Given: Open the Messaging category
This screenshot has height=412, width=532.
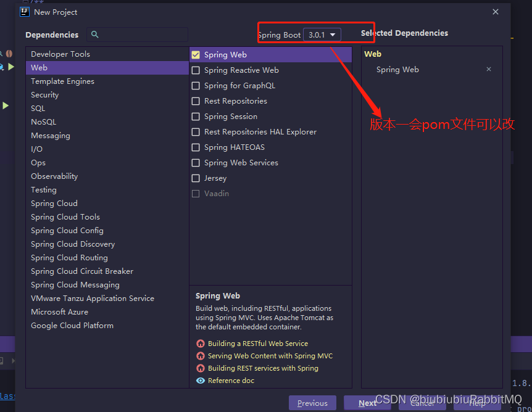Looking at the screenshot, I should click(x=107, y=135).
